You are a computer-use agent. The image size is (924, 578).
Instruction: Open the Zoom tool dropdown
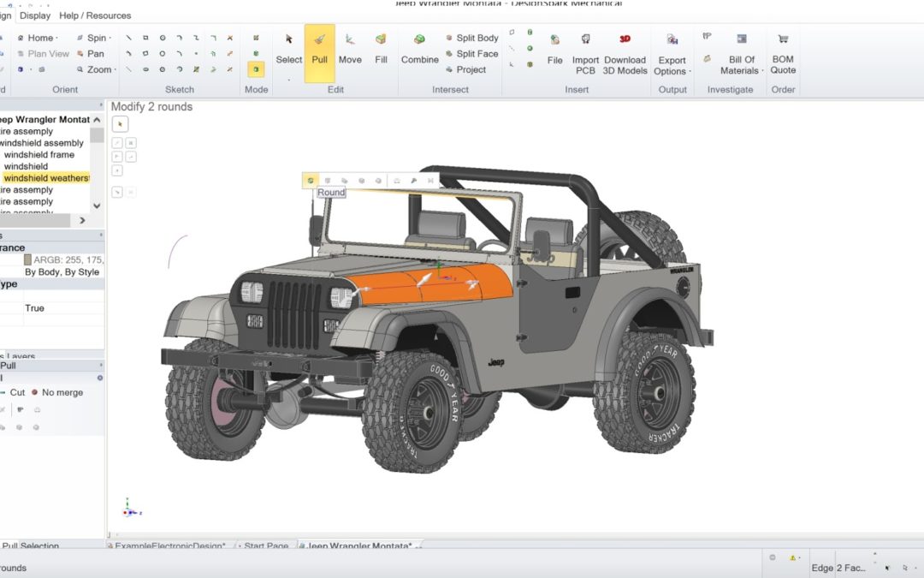click(97, 69)
